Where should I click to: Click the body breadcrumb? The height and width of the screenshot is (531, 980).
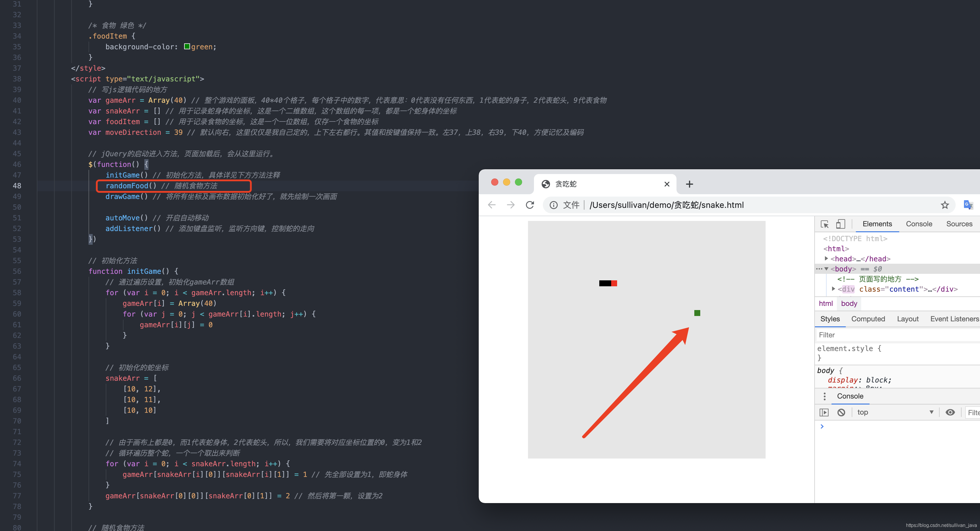coord(849,304)
